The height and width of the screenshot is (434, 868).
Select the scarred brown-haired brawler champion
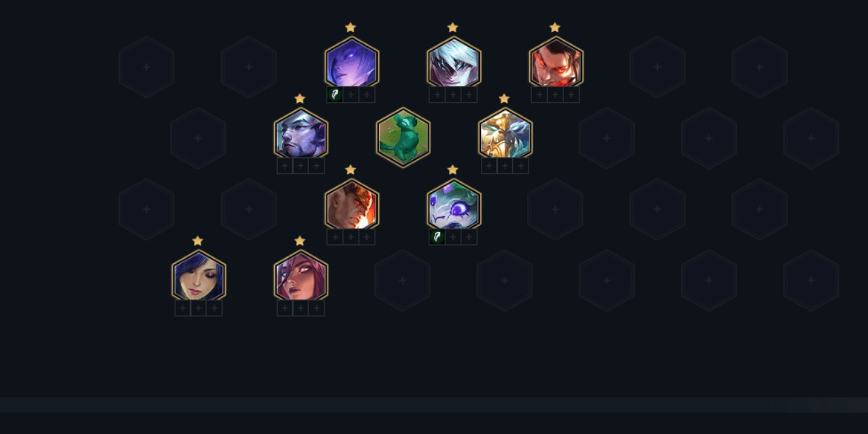pyautogui.click(x=352, y=206)
